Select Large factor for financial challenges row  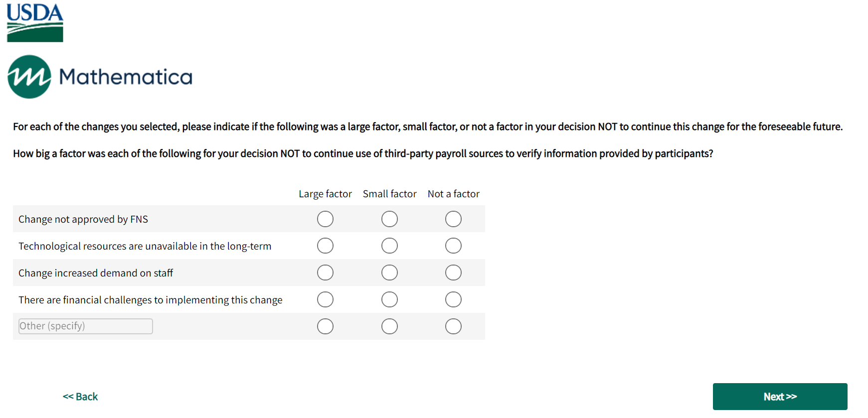click(325, 299)
